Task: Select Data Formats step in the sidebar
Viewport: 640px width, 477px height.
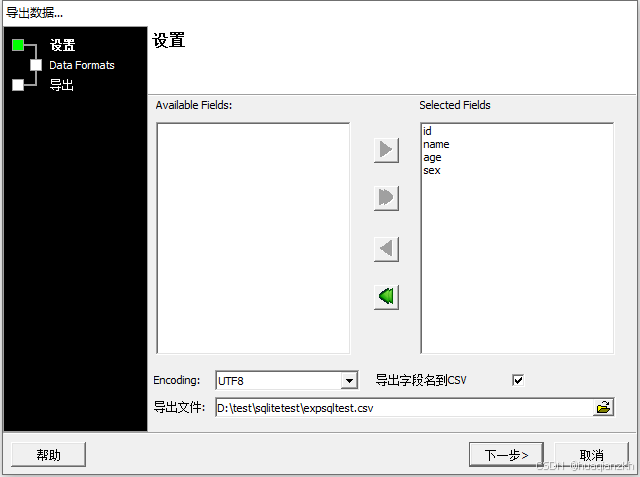Action: pyautogui.click(x=82, y=65)
